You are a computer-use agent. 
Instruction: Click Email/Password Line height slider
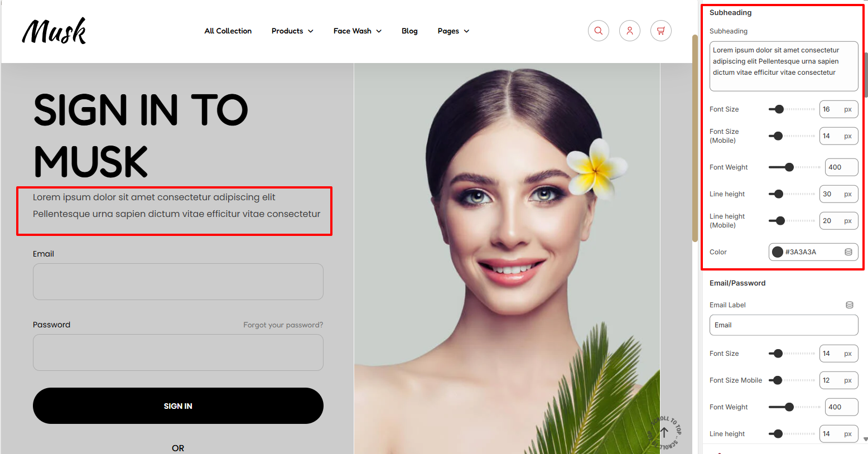pos(792,434)
